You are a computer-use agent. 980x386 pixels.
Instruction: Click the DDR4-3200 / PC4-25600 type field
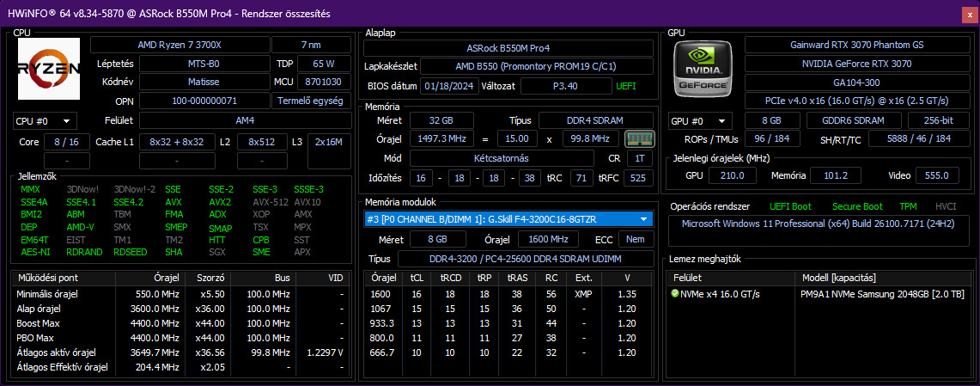pyautogui.click(x=525, y=259)
